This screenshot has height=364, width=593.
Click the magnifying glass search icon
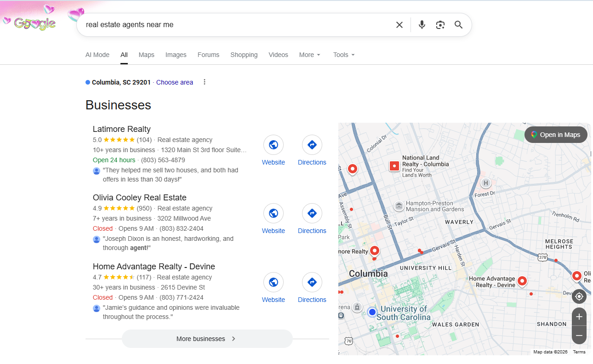[458, 25]
